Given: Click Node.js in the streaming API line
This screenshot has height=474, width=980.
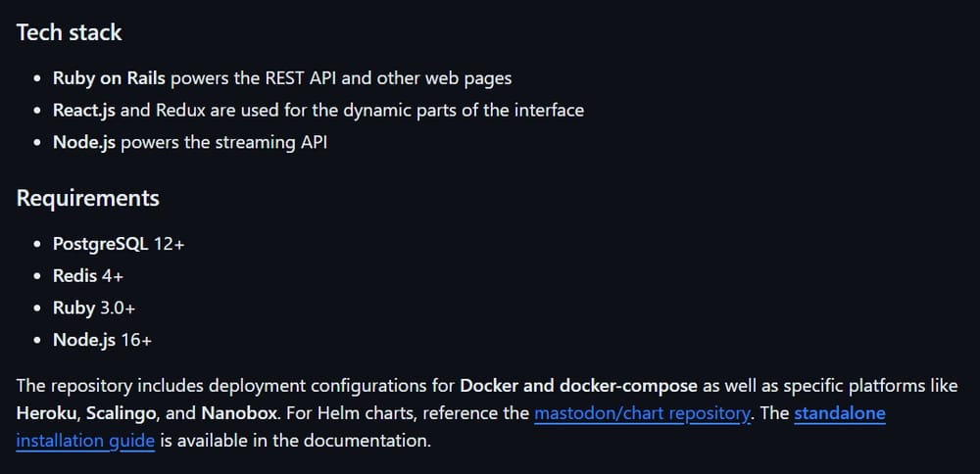Looking at the screenshot, I should (x=84, y=143).
